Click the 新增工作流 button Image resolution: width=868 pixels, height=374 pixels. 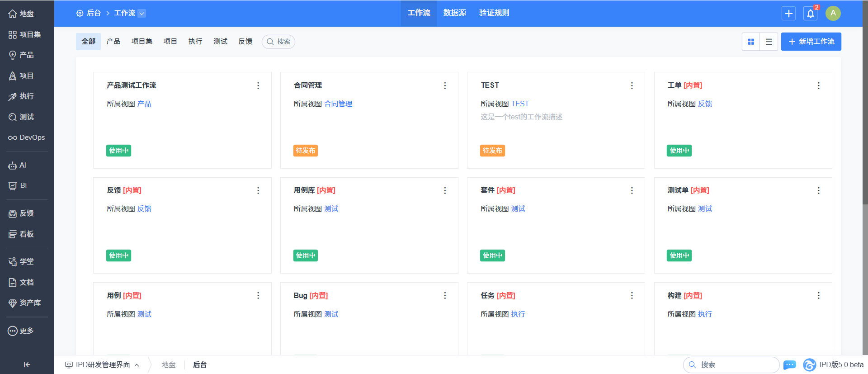811,42
